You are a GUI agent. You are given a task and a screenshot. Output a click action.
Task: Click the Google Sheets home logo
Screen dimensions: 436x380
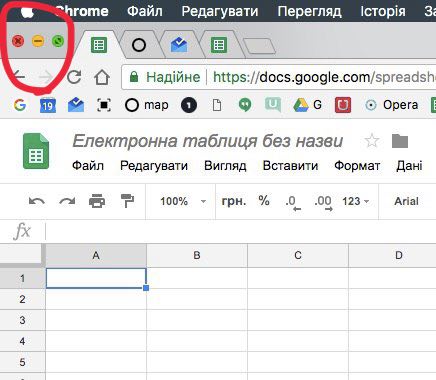pyautogui.click(x=36, y=151)
